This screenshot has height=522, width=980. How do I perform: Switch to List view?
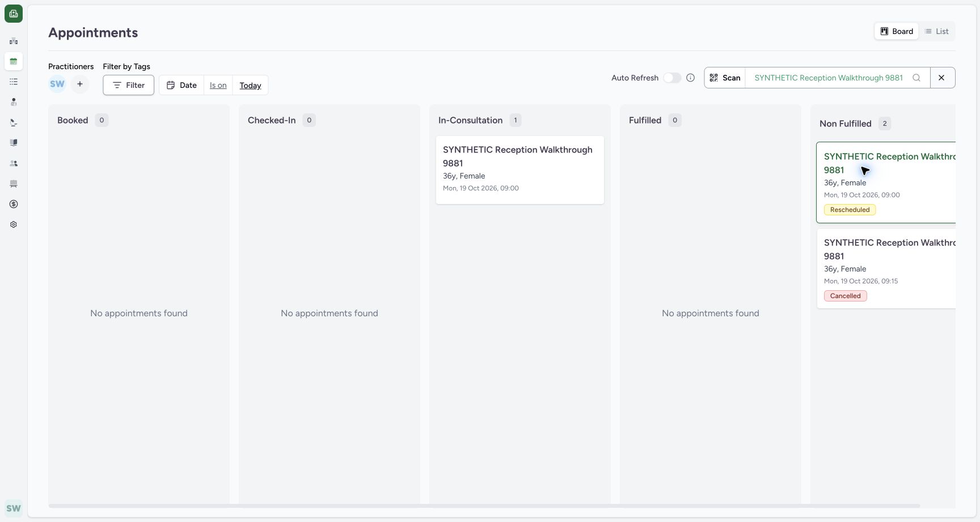click(x=936, y=31)
